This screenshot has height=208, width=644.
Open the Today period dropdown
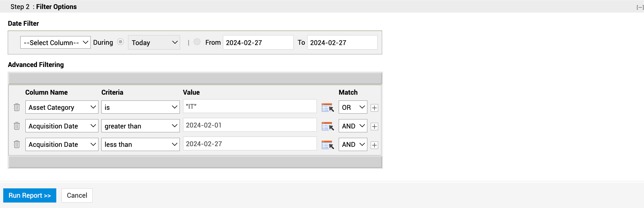(x=154, y=43)
